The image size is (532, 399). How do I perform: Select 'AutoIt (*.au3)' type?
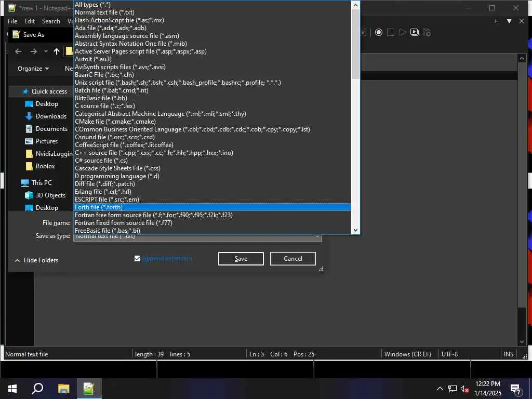(x=212, y=59)
